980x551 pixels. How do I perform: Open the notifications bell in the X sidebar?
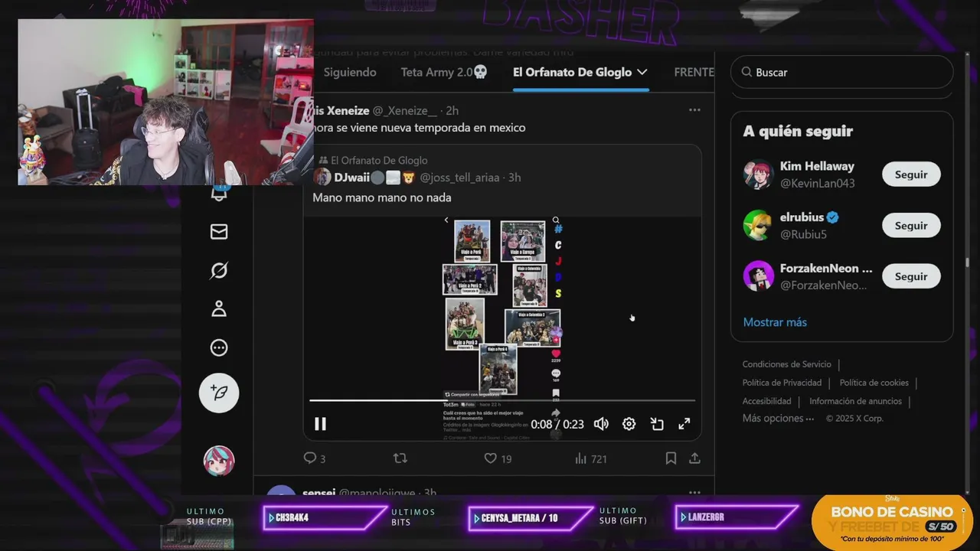tap(219, 192)
